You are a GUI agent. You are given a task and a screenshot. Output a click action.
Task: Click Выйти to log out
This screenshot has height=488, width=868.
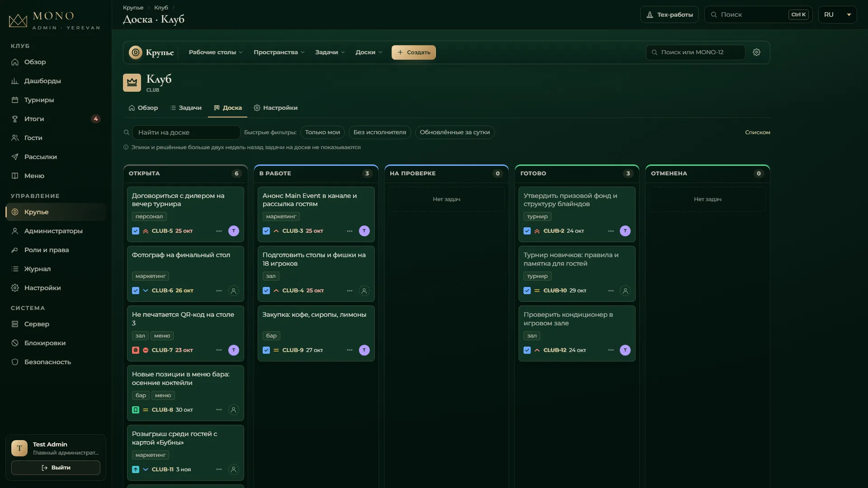pos(56,468)
